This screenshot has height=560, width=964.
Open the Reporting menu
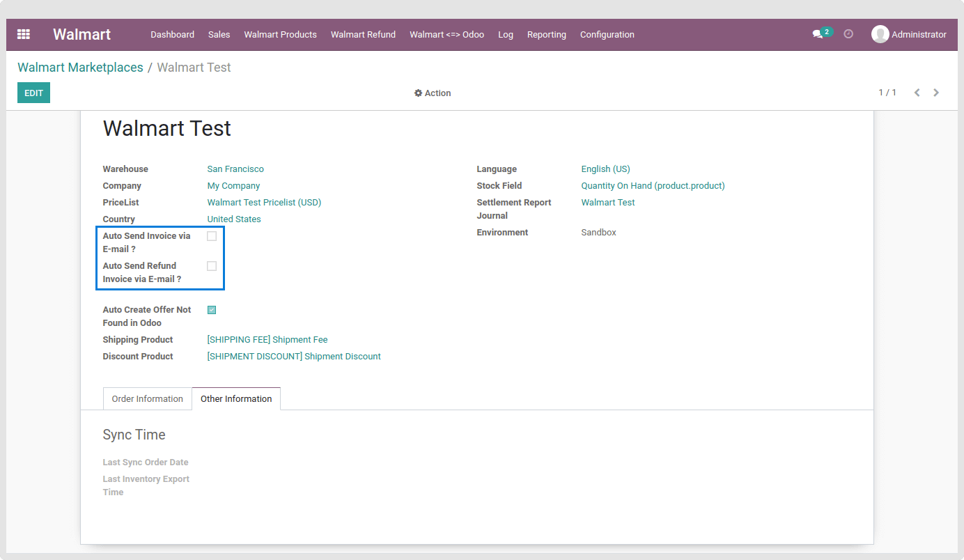pyautogui.click(x=547, y=34)
